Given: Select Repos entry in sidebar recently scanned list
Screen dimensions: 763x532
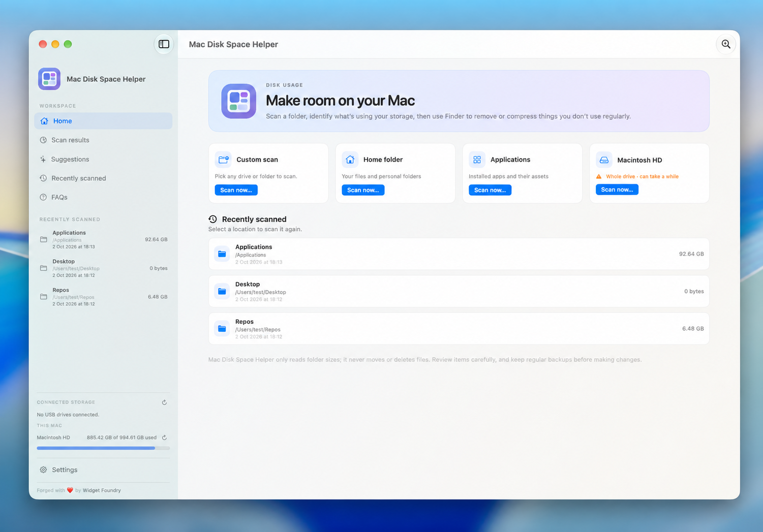Looking at the screenshot, I should coord(103,297).
